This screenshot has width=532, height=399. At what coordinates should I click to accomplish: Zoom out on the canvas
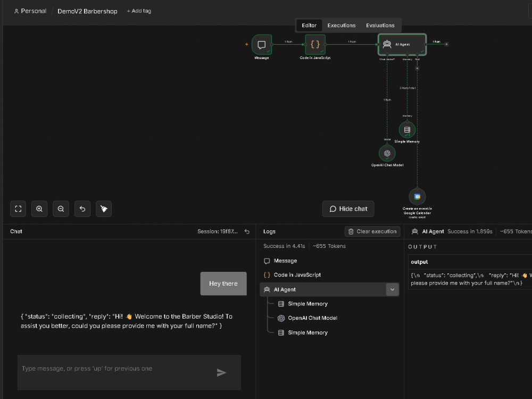(x=61, y=209)
